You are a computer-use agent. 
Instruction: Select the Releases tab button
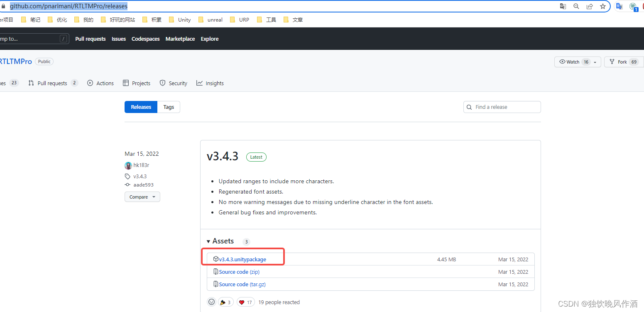click(x=141, y=107)
